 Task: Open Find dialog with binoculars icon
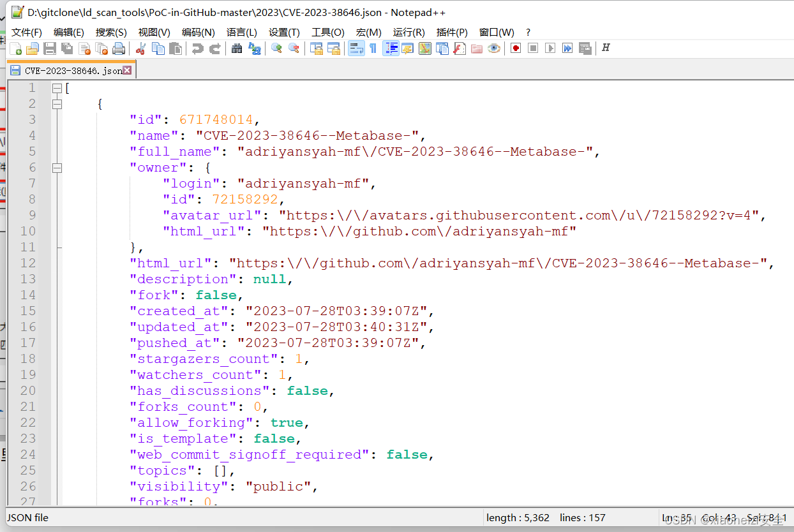click(x=237, y=48)
